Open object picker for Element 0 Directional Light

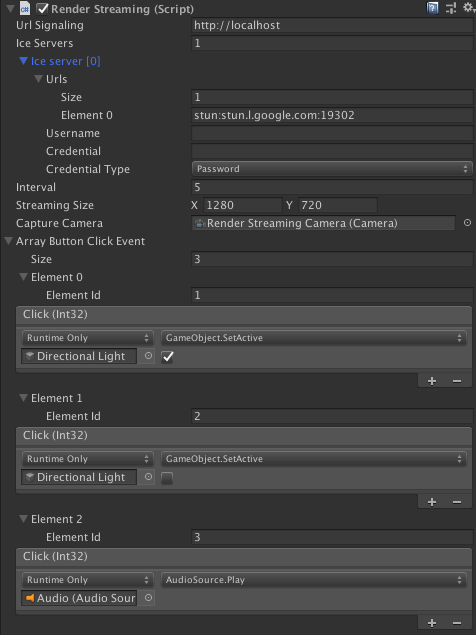click(x=148, y=356)
